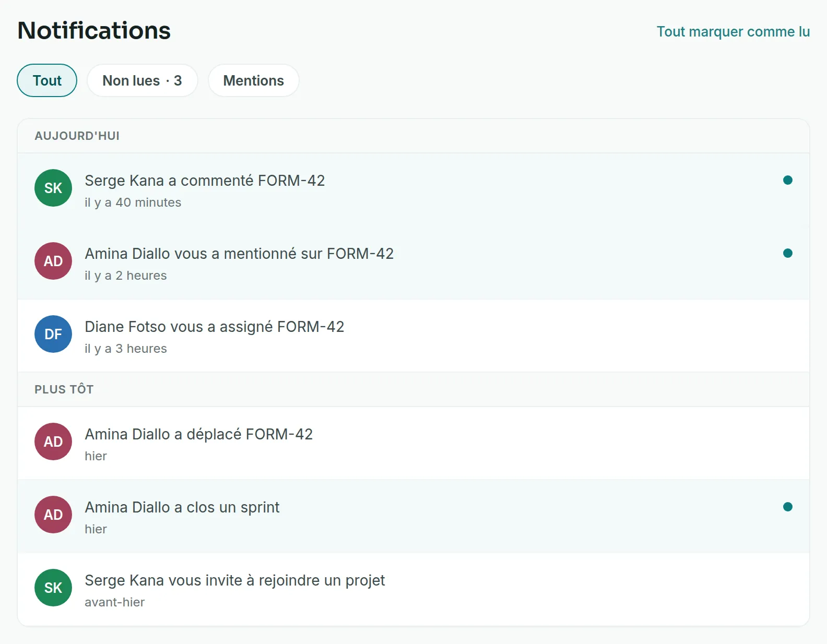The height and width of the screenshot is (644, 827).
Task: Open 'Amina Diallo a clos un sprint'
Action: coord(413,517)
